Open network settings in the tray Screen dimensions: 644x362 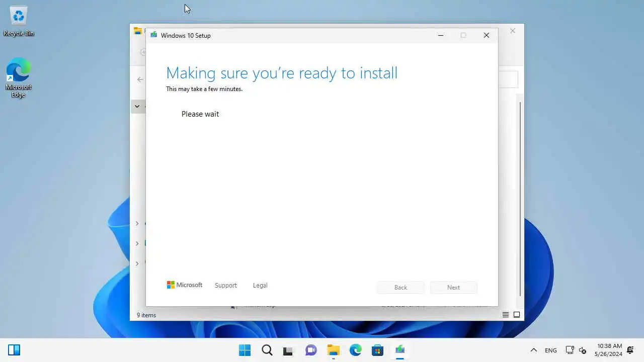pos(570,350)
